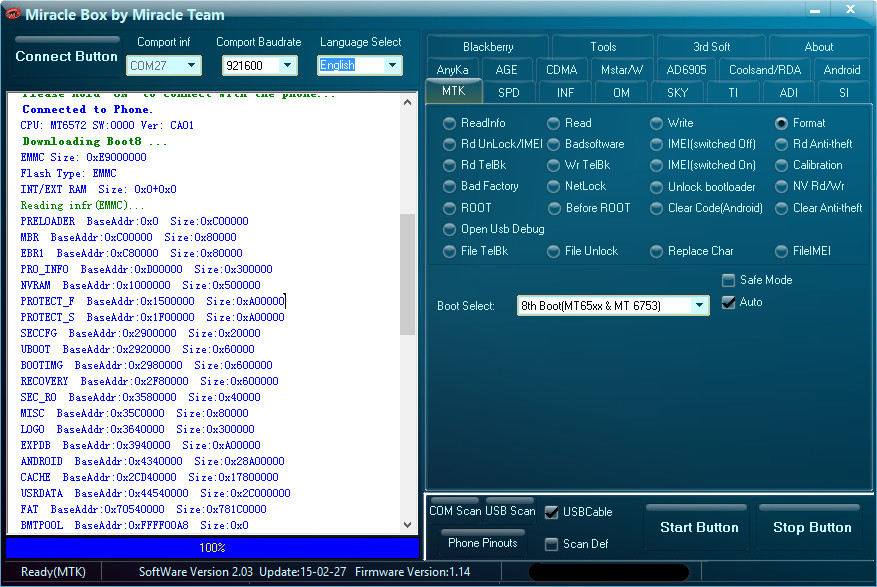Choose IMEI(switched Off) radio option

tap(657, 144)
